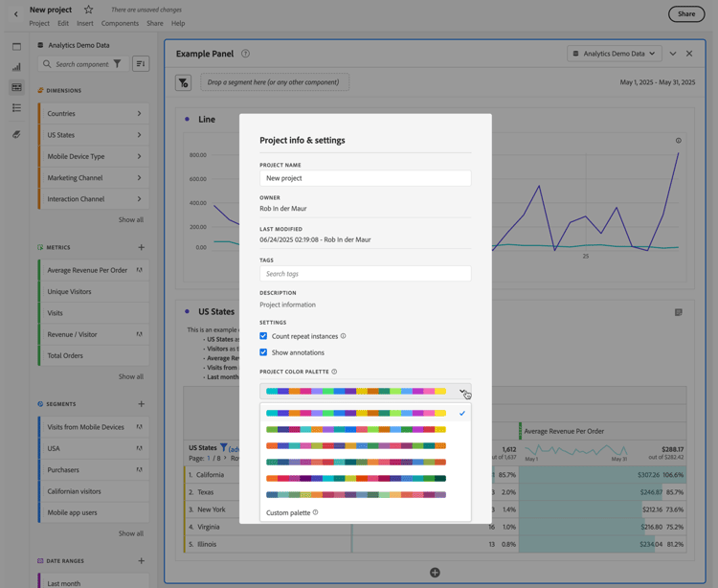
Task: Click the Search tags field
Action: pos(365,273)
